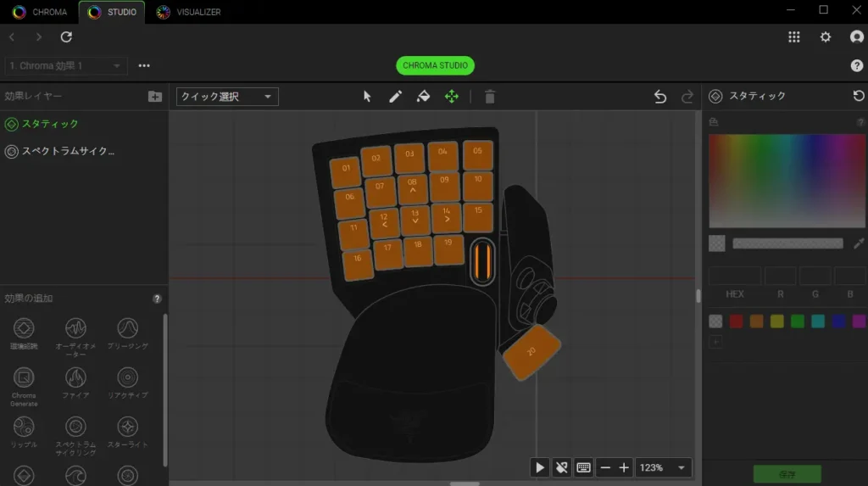The height and width of the screenshot is (486, 868).
Task: Select key 08 up arrow key
Action: pyautogui.click(x=412, y=187)
